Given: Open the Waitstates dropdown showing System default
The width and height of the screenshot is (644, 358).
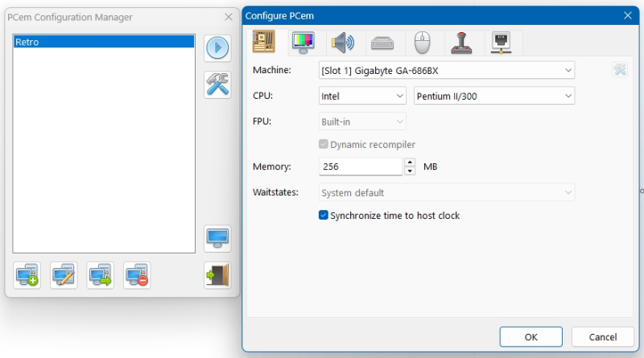Looking at the screenshot, I should click(447, 192).
